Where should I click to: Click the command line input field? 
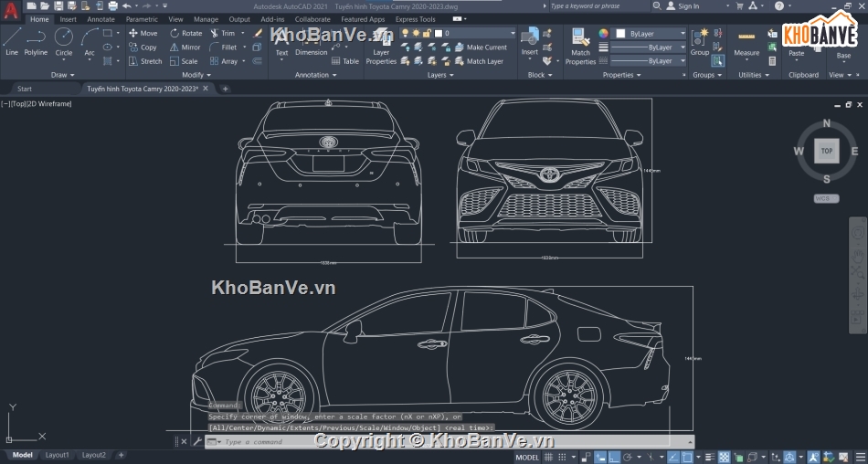pos(450,442)
